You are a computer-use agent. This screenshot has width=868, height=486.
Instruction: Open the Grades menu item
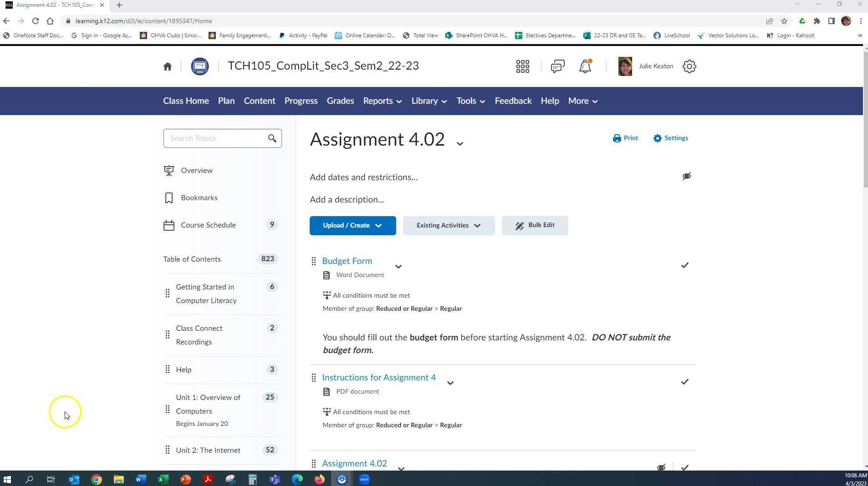[340, 101]
